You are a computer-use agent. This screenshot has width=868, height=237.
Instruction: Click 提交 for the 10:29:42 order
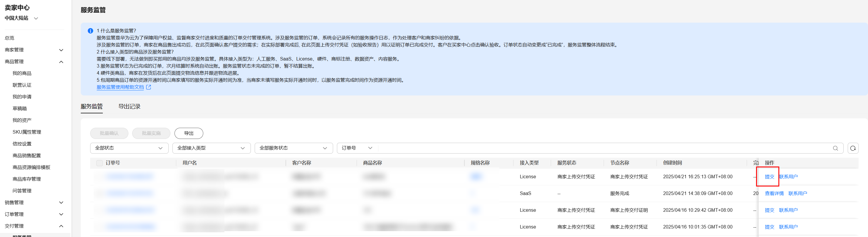click(x=769, y=210)
